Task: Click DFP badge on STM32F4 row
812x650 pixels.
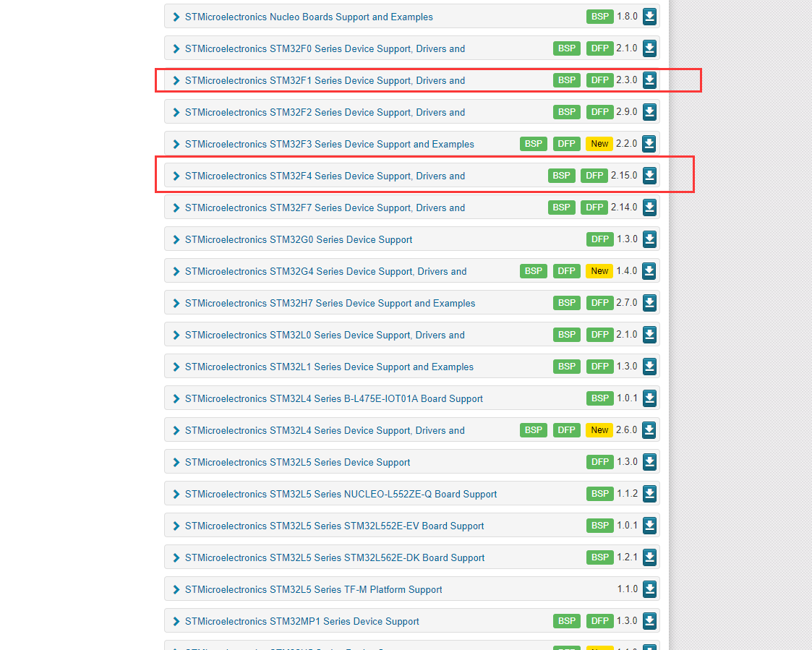Action: click(x=594, y=176)
